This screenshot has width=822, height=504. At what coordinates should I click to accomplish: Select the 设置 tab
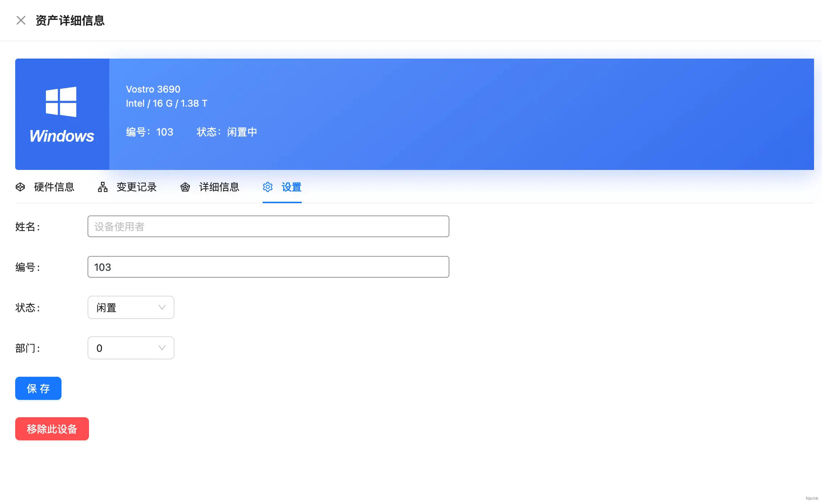(x=282, y=187)
